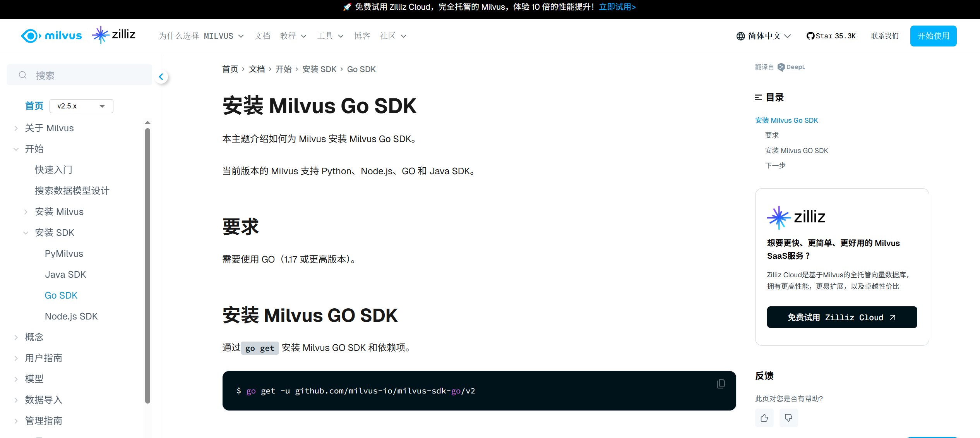Click the sidebar scrollbar up arrow
This screenshot has height=438, width=980.
coord(147,122)
